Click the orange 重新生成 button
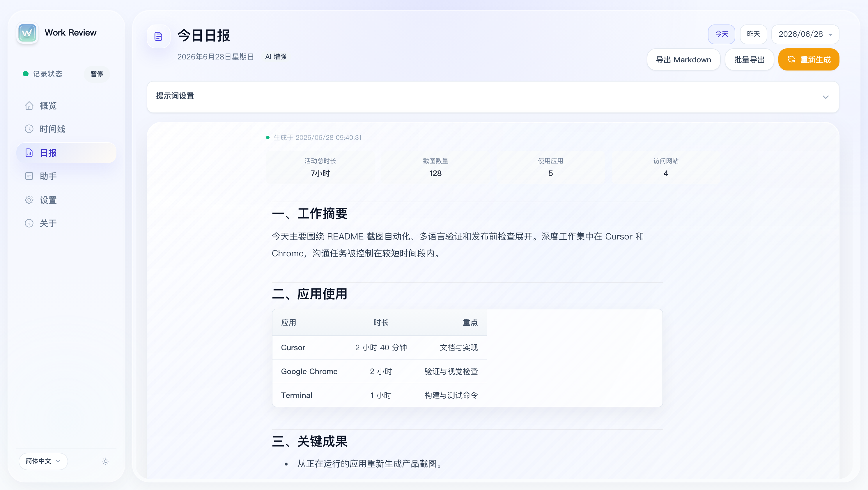The image size is (868, 490). point(809,60)
